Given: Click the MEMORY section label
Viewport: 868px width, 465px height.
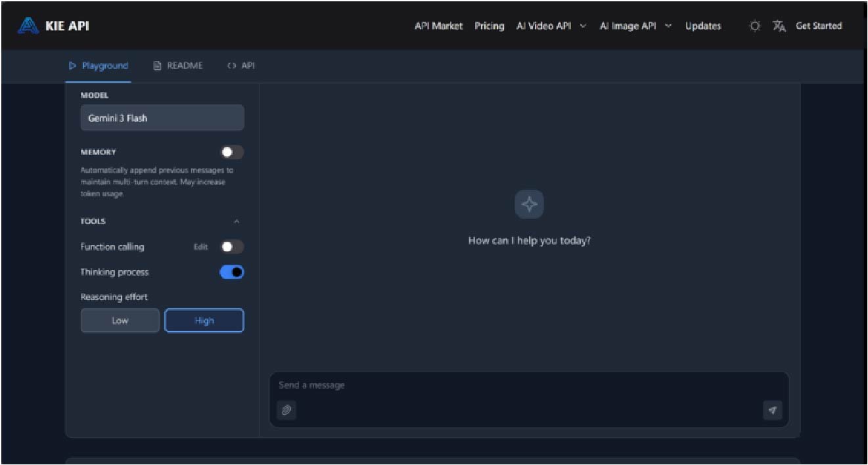Looking at the screenshot, I should pos(99,152).
